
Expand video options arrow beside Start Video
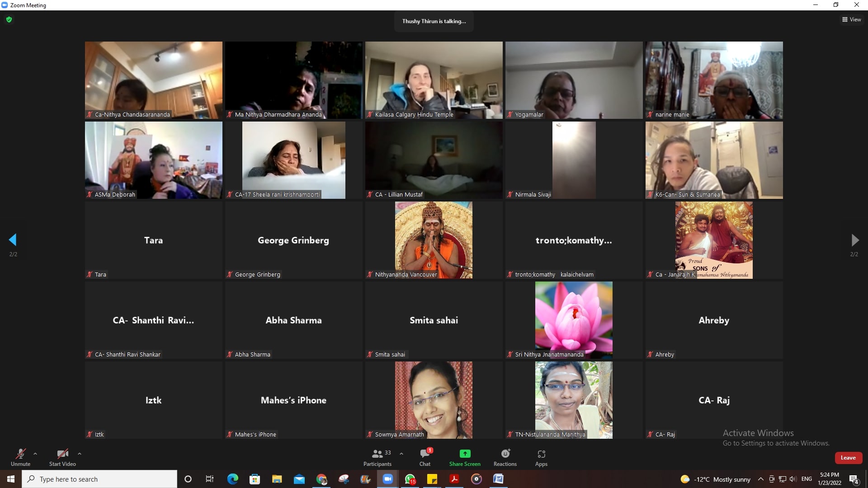click(x=80, y=454)
